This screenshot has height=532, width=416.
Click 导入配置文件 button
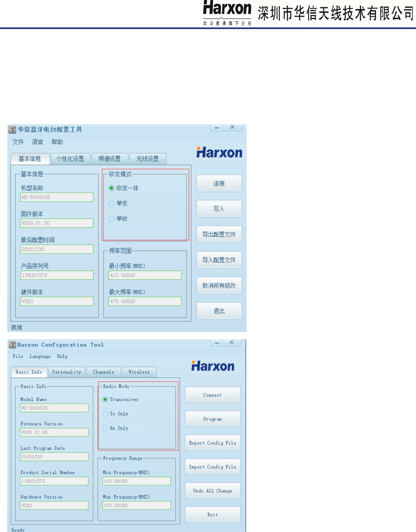(219, 260)
